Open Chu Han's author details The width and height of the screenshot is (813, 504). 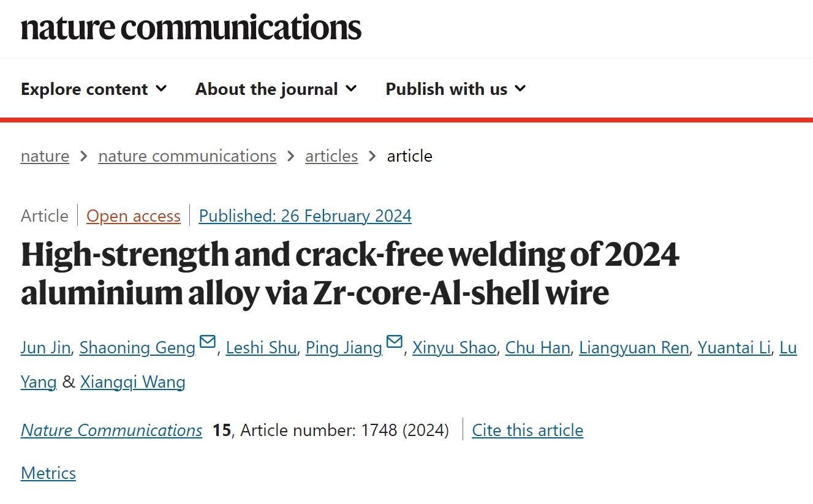(538, 348)
